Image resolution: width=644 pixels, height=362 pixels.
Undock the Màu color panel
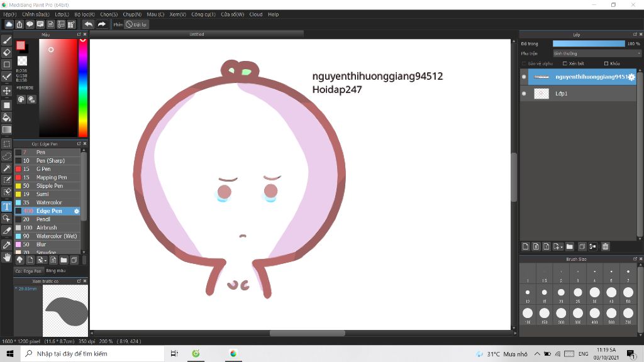79,35
